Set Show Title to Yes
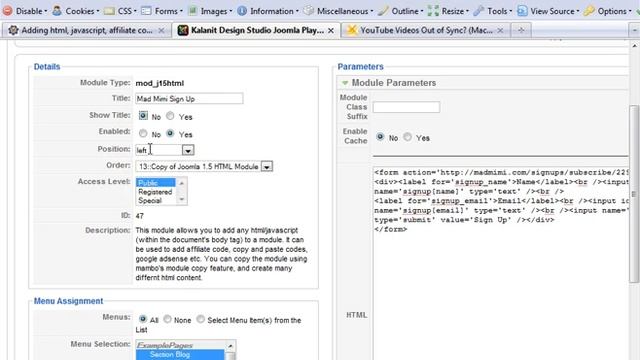 click(x=170, y=116)
